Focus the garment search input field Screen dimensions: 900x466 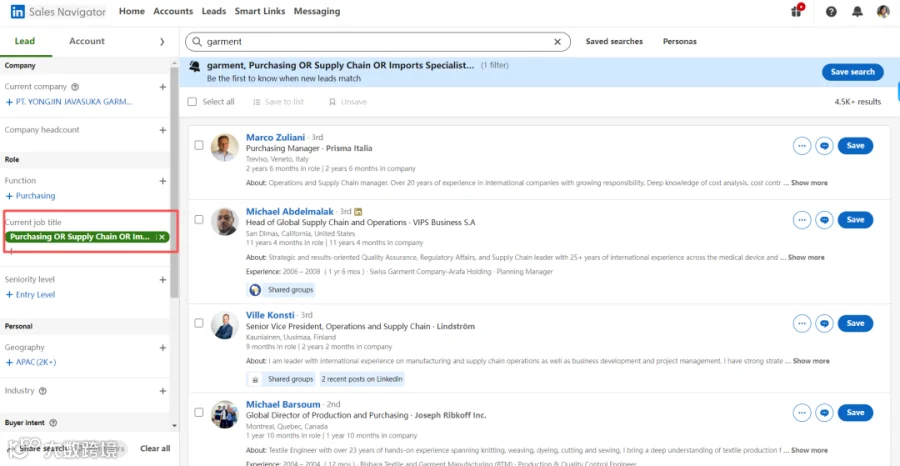click(378, 42)
